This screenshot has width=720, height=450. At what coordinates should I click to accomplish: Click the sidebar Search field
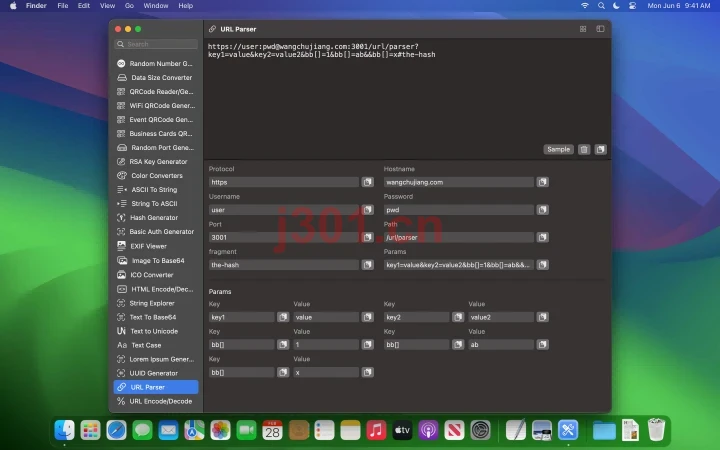156,44
